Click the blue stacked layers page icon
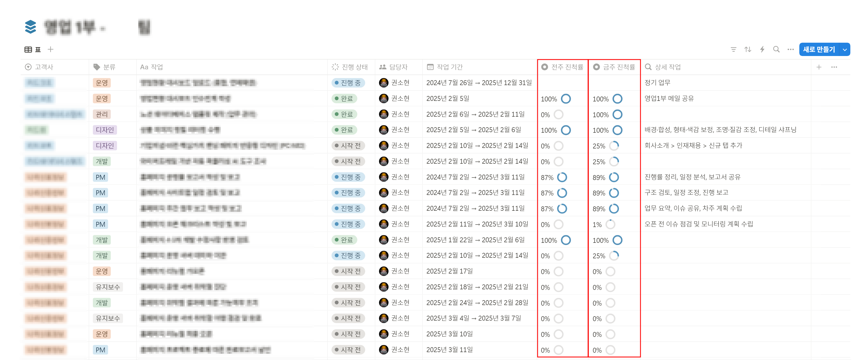This screenshot has height=360, width=868. click(x=30, y=27)
